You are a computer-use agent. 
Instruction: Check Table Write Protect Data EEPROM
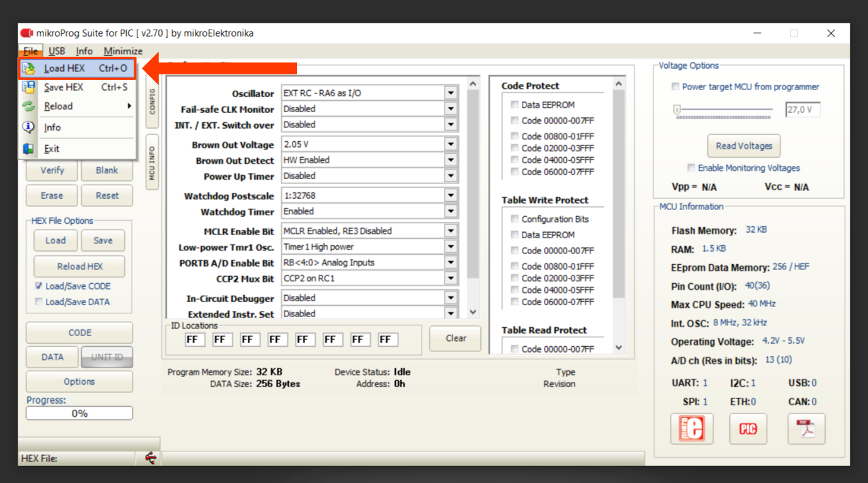coord(515,235)
